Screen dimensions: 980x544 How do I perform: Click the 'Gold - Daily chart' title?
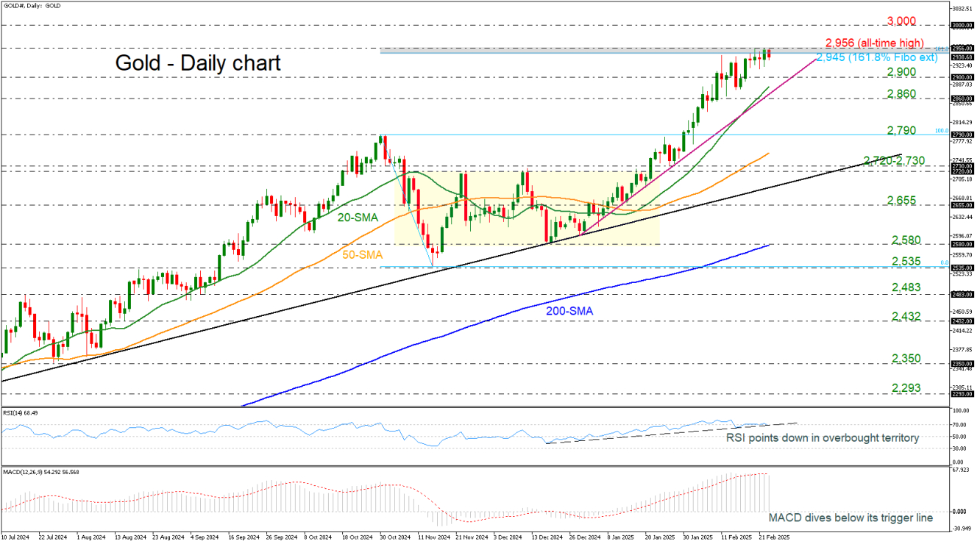[198, 63]
